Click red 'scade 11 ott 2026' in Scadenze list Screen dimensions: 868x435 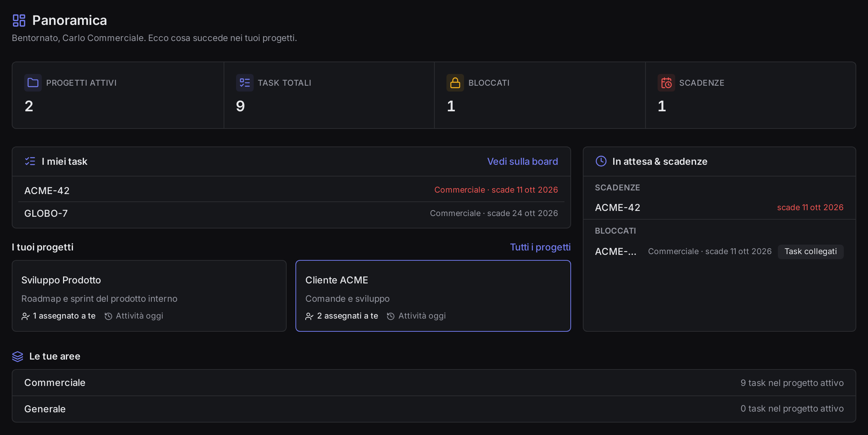[x=810, y=208]
